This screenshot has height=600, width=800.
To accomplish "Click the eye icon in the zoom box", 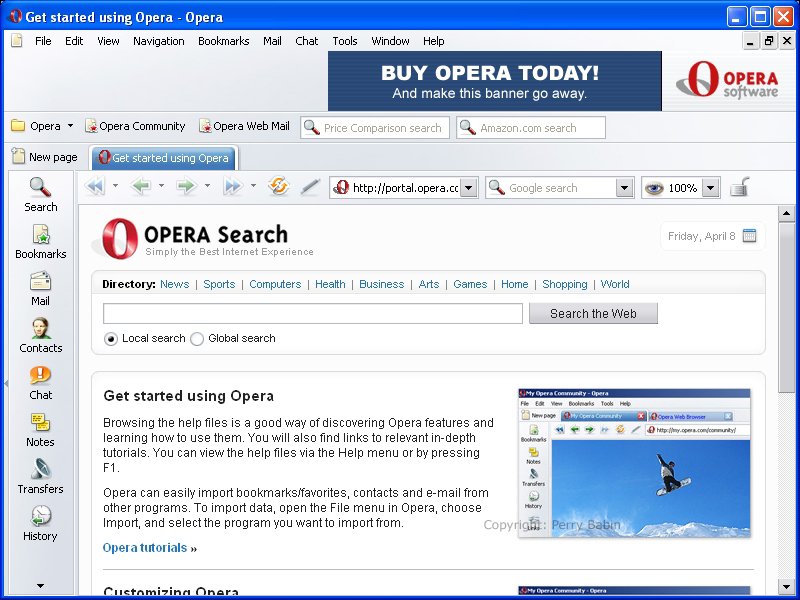I will point(654,188).
